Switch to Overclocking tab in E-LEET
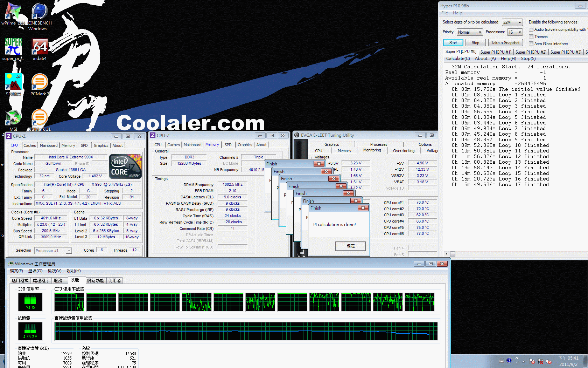The width and height of the screenshot is (588, 368). (x=404, y=151)
